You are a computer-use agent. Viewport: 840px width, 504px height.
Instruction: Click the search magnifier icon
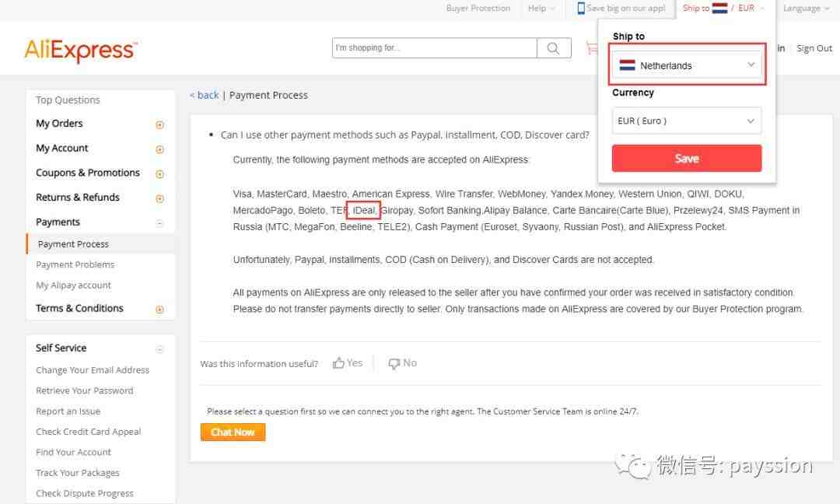click(553, 48)
